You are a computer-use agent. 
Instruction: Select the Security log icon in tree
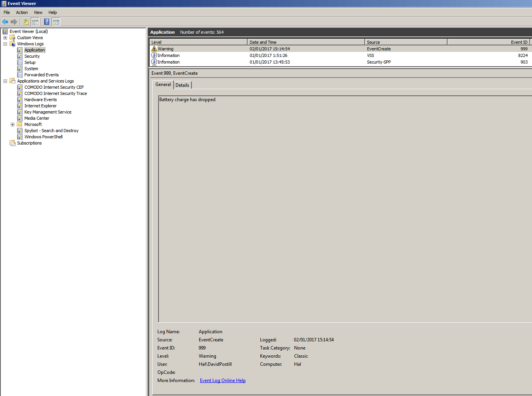20,56
